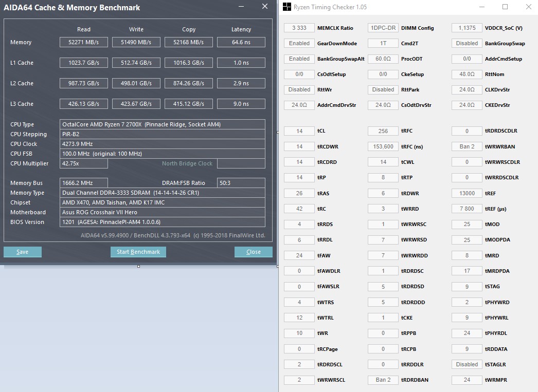
Task: Click L1 Cache Read value 1023.7 GB/s
Action: (84, 63)
